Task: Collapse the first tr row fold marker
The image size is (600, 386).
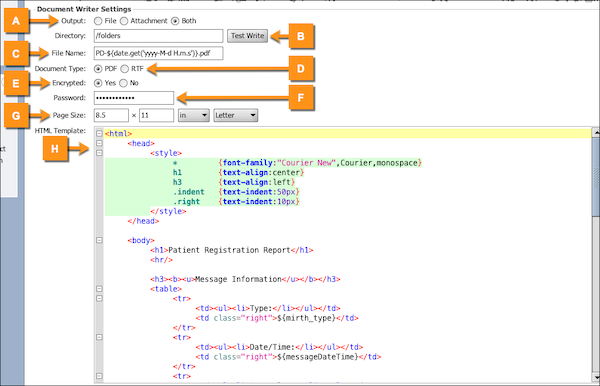Action: pos(99,298)
